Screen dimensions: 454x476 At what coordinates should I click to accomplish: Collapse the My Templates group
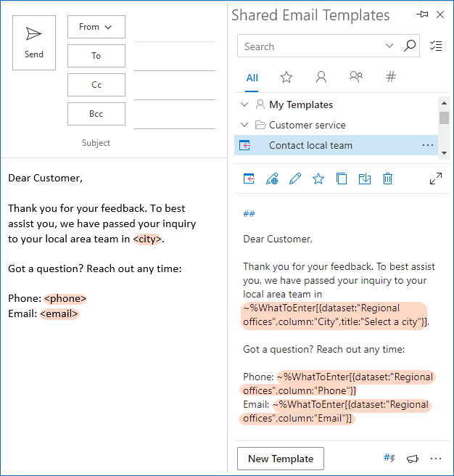pyautogui.click(x=244, y=104)
